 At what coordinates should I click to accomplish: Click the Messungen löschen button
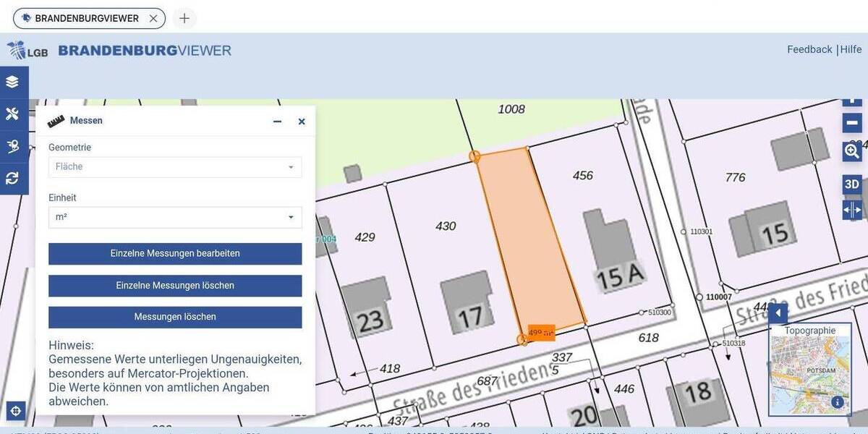coord(174,317)
